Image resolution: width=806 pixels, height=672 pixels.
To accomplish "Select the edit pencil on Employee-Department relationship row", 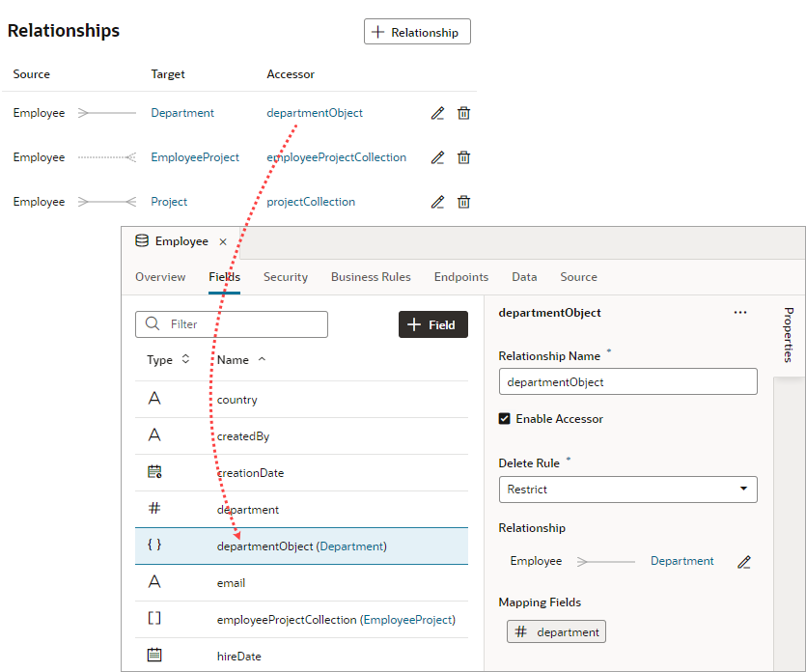I will tap(437, 113).
